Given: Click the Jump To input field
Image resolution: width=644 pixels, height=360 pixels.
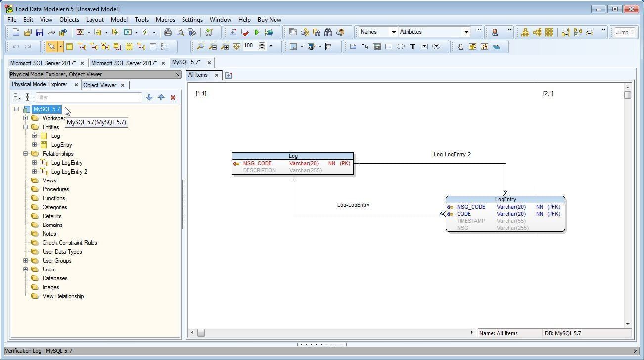Looking at the screenshot, I should [x=624, y=32].
